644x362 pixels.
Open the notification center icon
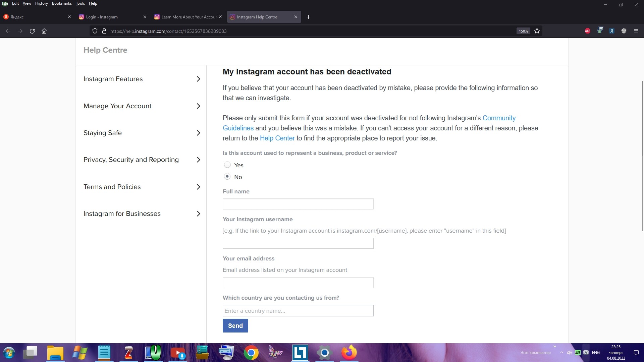pos(636,353)
